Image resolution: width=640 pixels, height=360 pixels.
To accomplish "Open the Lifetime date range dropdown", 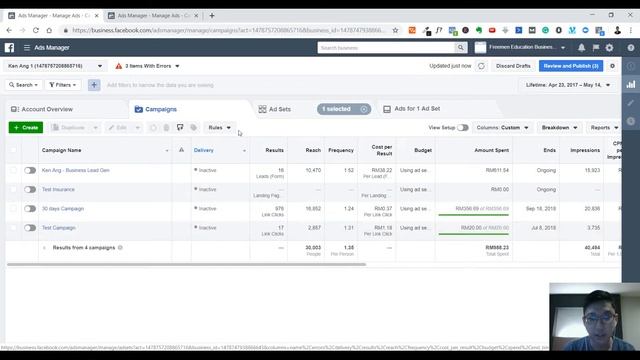I will point(568,85).
